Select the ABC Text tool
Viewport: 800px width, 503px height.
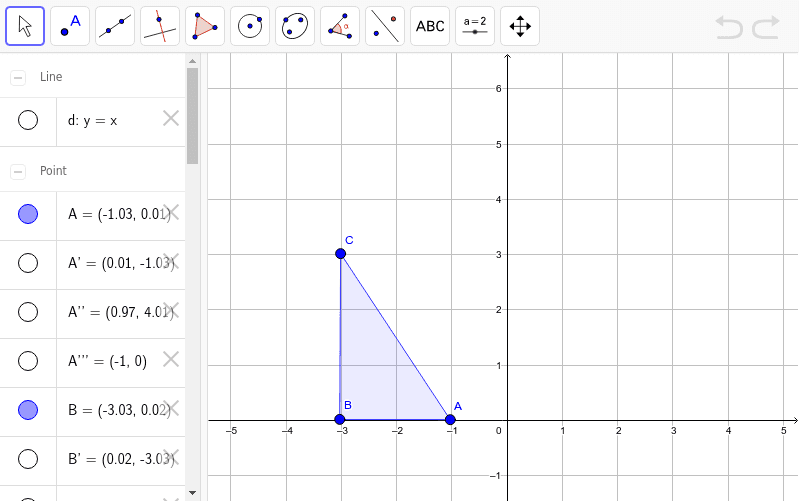[x=430, y=26]
